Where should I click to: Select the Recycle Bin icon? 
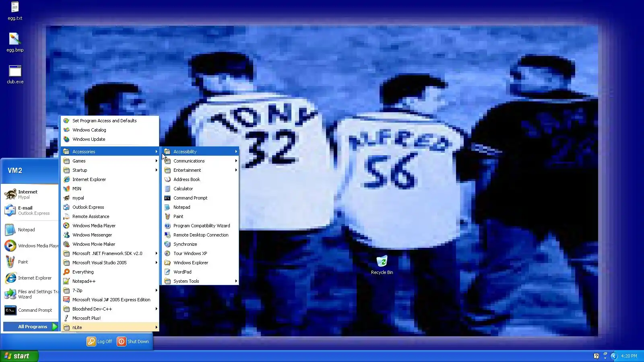pyautogui.click(x=382, y=261)
